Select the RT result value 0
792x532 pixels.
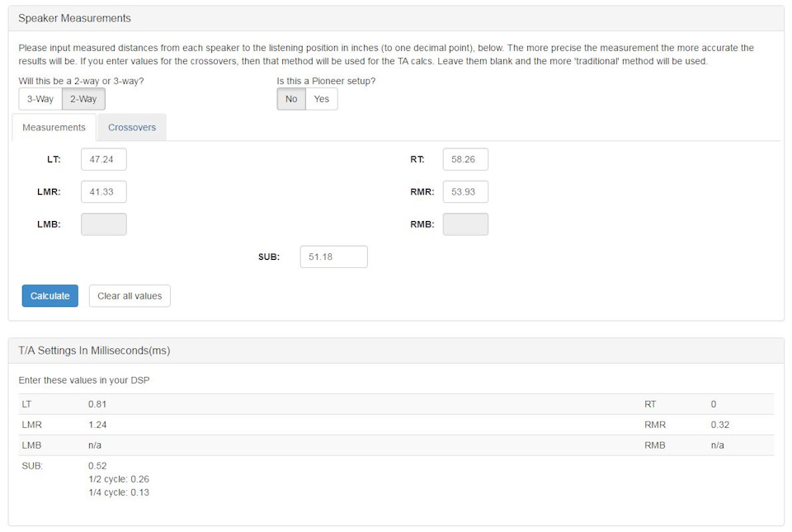coord(713,404)
